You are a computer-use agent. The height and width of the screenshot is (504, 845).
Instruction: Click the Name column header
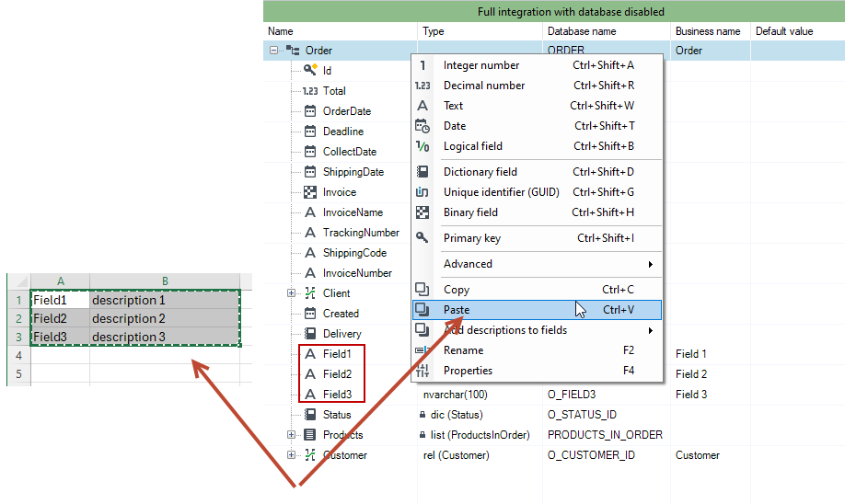[340, 31]
